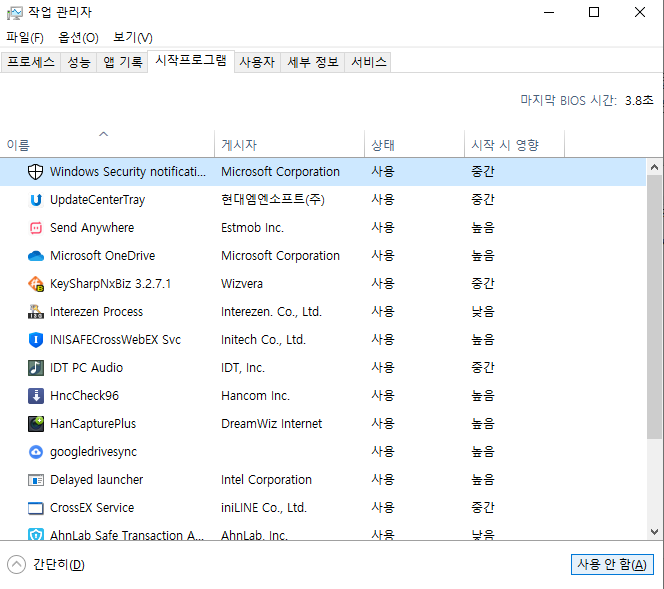Select the CrossEX Service name text
Viewport: 664px width, 589px height.
click(x=92, y=508)
